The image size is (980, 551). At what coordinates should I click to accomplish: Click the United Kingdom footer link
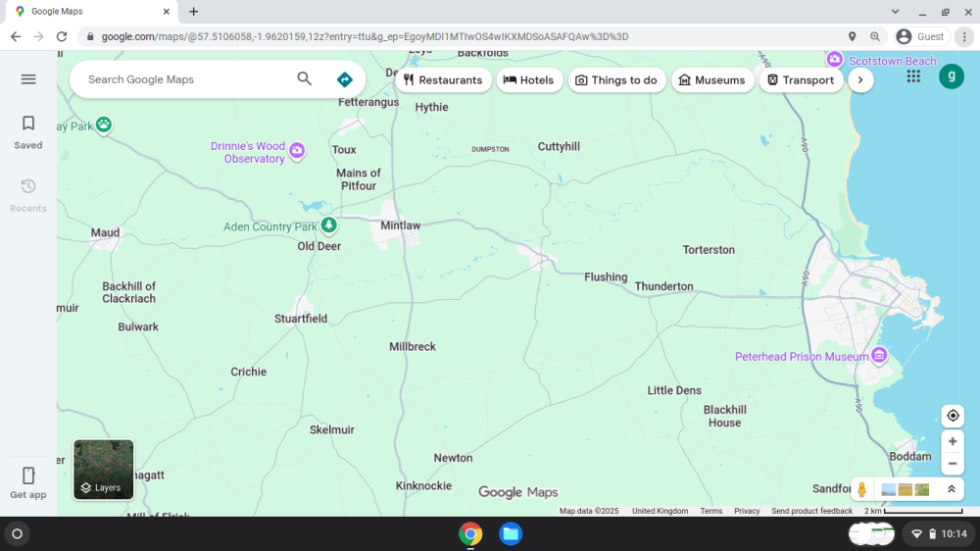pyautogui.click(x=660, y=511)
